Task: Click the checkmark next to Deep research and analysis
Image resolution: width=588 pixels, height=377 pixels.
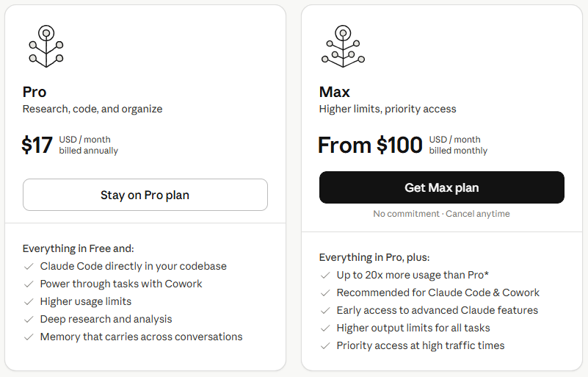Action: (x=29, y=320)
